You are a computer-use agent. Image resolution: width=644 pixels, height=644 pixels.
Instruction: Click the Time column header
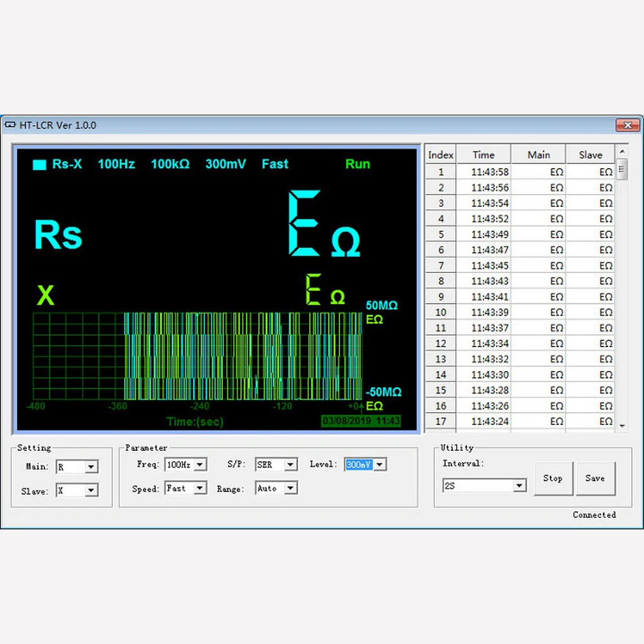(483, 155)
